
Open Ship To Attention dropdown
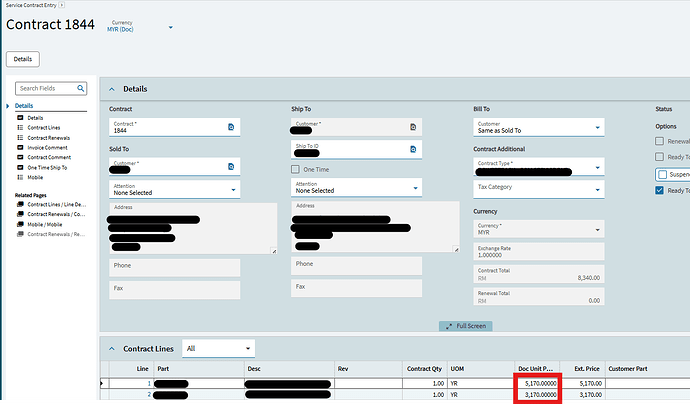(x=415, y=188)
